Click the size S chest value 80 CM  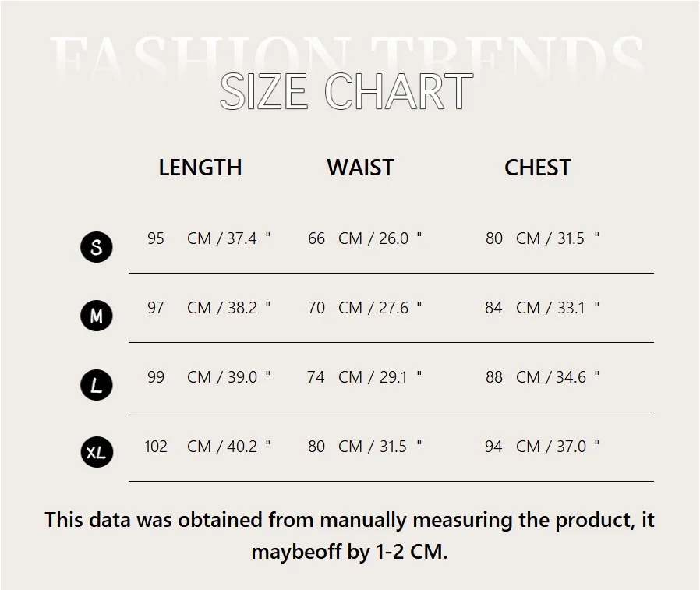pyautogui.click(x=543, y=238)
